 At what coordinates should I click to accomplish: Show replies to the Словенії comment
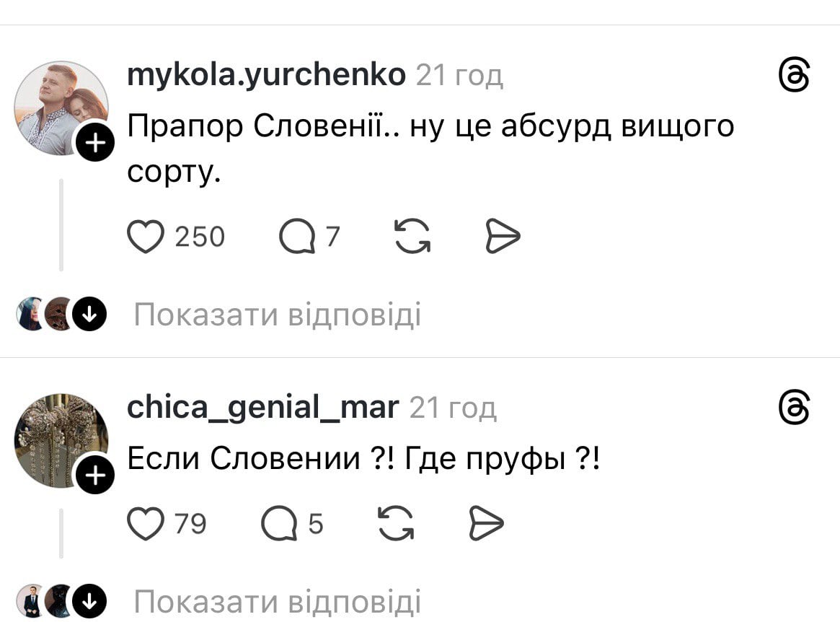(277, 315)
